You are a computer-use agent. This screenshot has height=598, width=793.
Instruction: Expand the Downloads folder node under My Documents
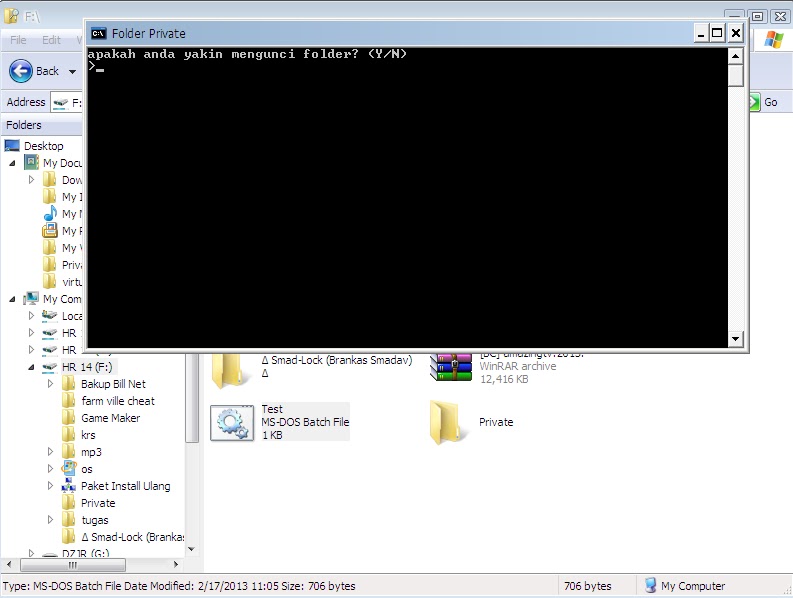coord(31,180)
